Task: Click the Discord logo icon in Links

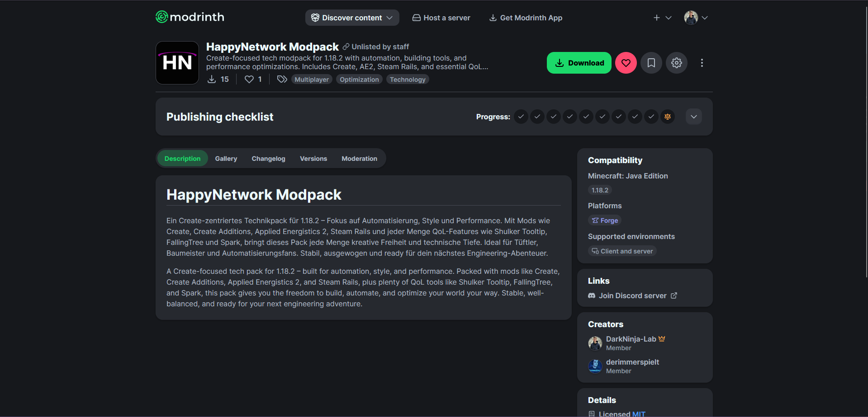Action: 592,295
